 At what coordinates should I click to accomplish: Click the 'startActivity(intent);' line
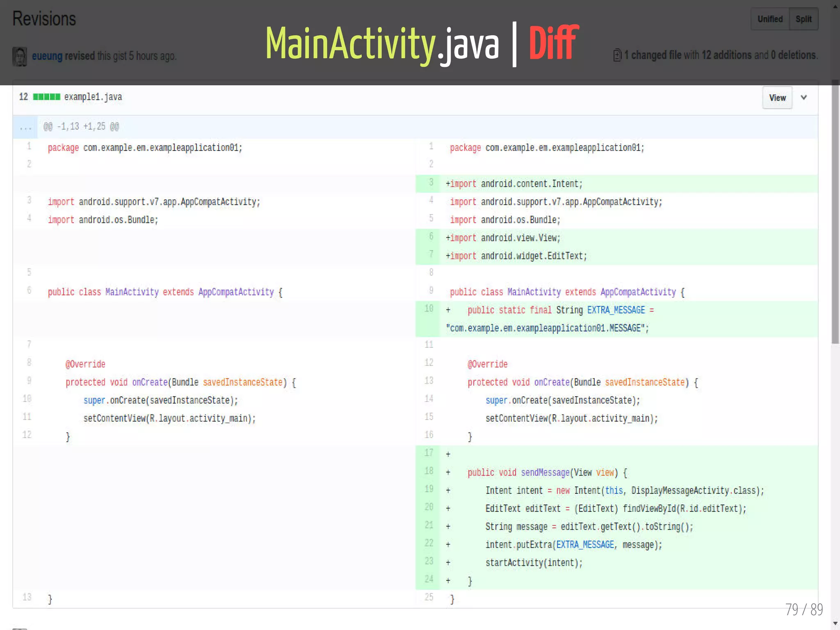click(617, 563)
